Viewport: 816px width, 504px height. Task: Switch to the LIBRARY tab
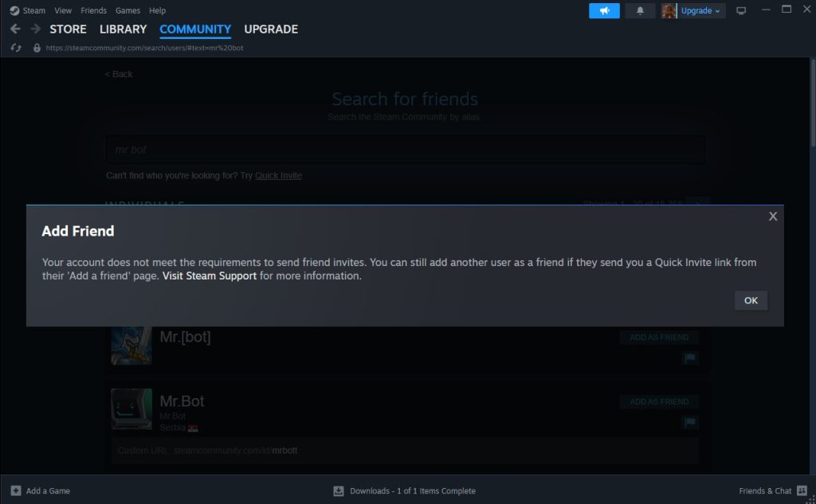tap(123, 29)
